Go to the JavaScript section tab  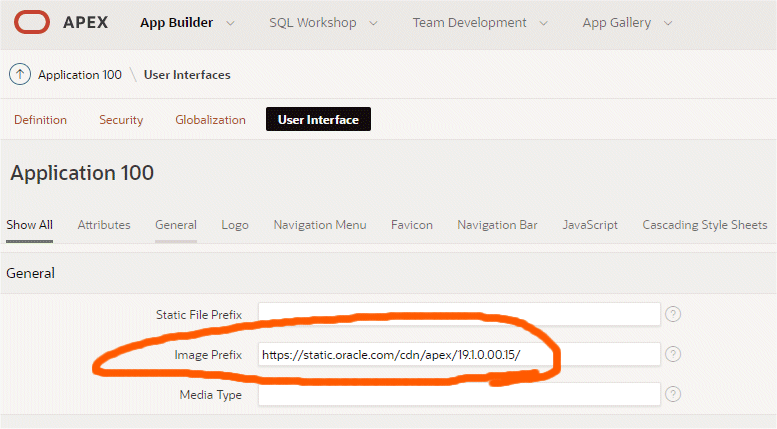tap(590, 225)
